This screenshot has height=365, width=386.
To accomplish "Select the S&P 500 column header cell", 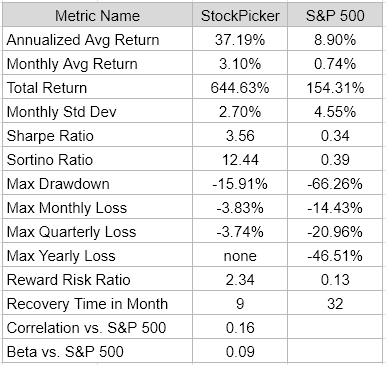I will click(x=335, y=15).
